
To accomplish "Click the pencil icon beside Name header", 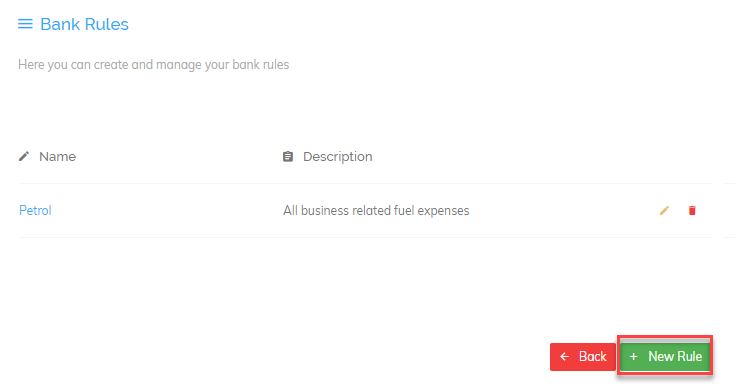I will [24, 156].
